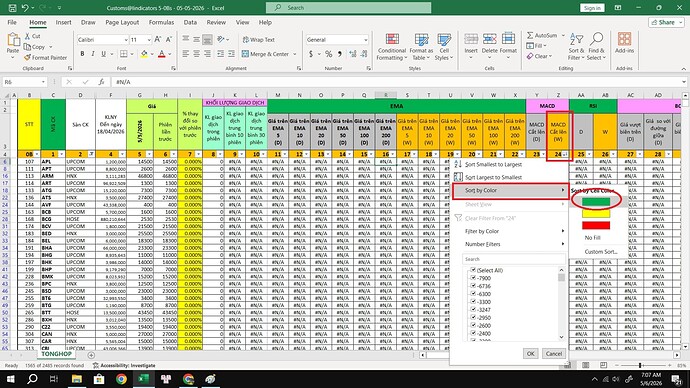Image resolution: width=690 pixels, height=388 pixels.
Task: Toggle Italic formatting
Action: 93,54
